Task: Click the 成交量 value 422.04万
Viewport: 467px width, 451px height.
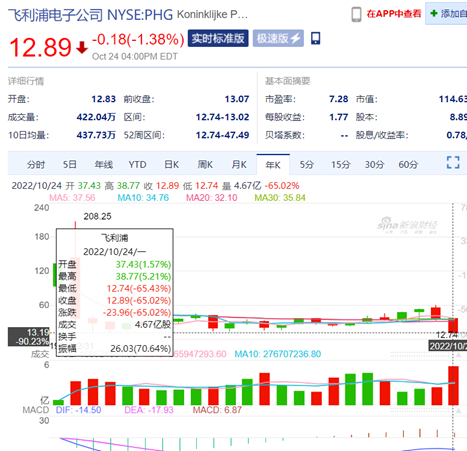Action: [96, 117]
